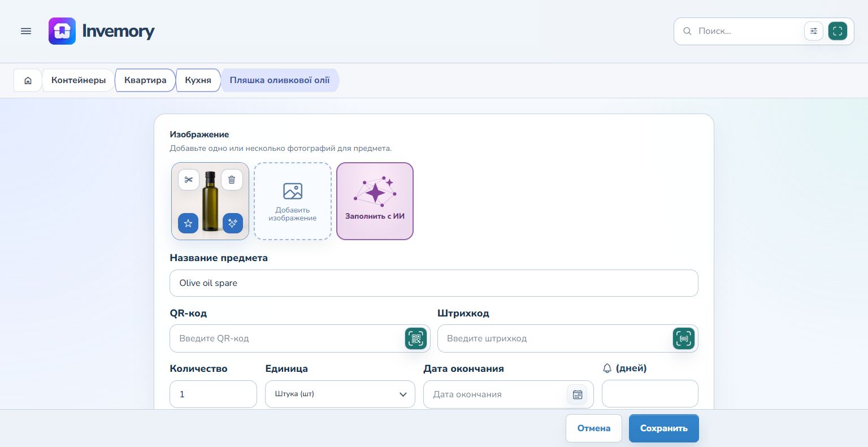
Task: Delete the olive oil bottle photo
Action: [x=232, y=180]
